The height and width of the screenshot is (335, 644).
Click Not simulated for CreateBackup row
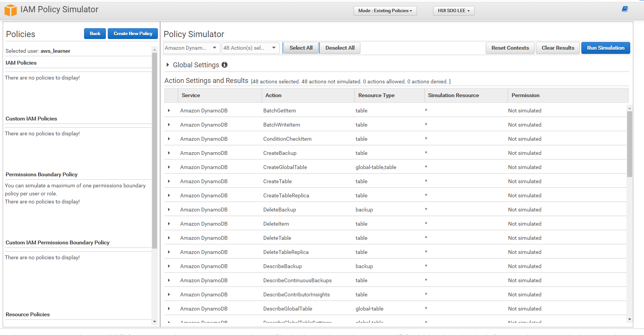tap(524, 153)
